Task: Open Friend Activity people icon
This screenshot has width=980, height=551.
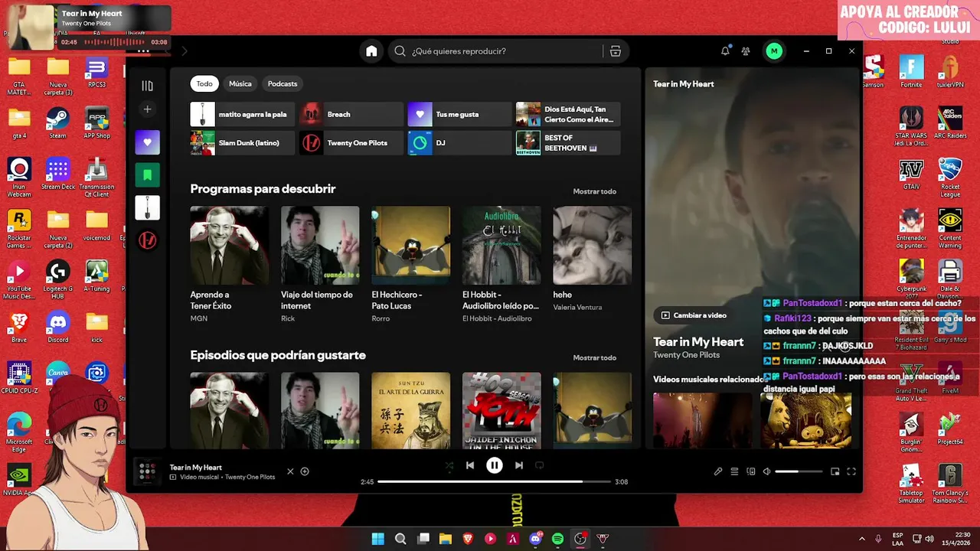Action: point(746,51)
